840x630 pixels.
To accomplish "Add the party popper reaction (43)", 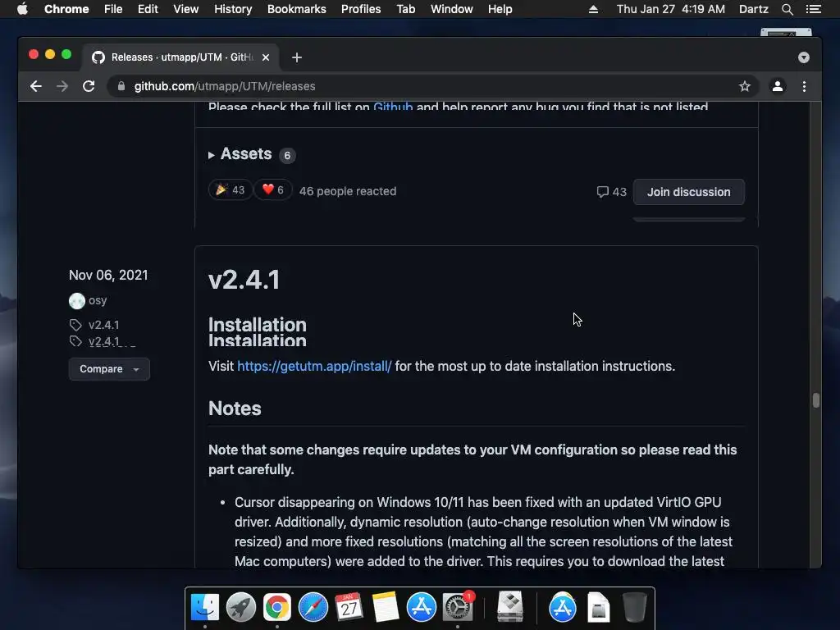I will (230, 189).
